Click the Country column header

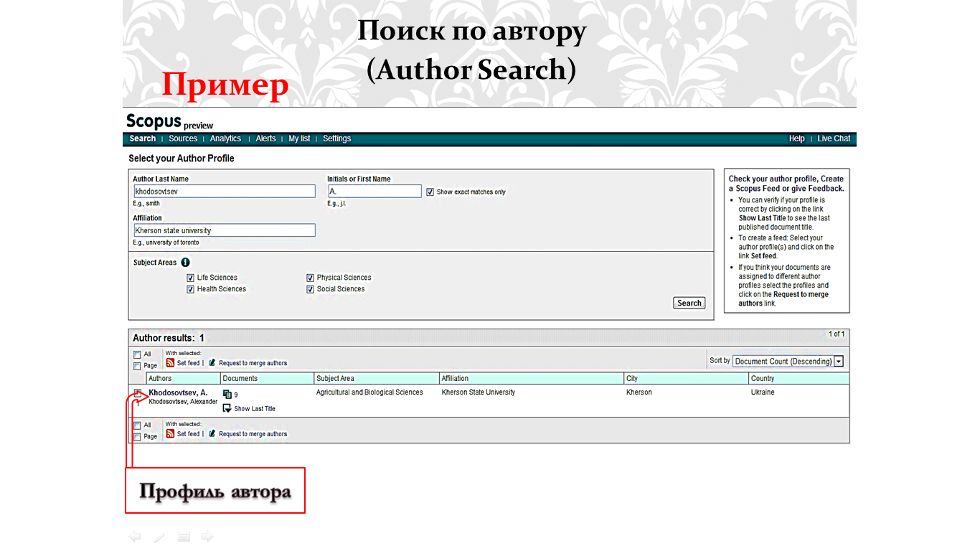(799, 378)
